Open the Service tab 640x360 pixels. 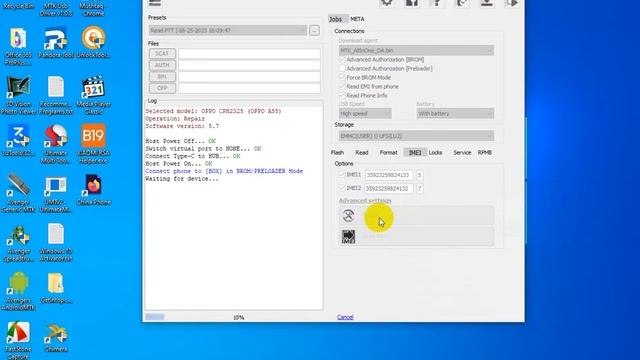coord(462,153)
